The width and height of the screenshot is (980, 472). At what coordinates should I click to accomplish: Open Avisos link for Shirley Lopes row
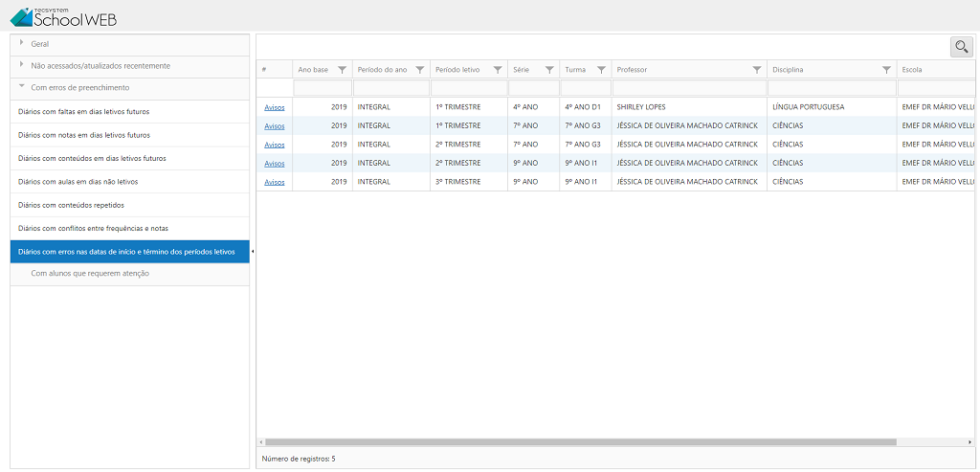(275, 107)
